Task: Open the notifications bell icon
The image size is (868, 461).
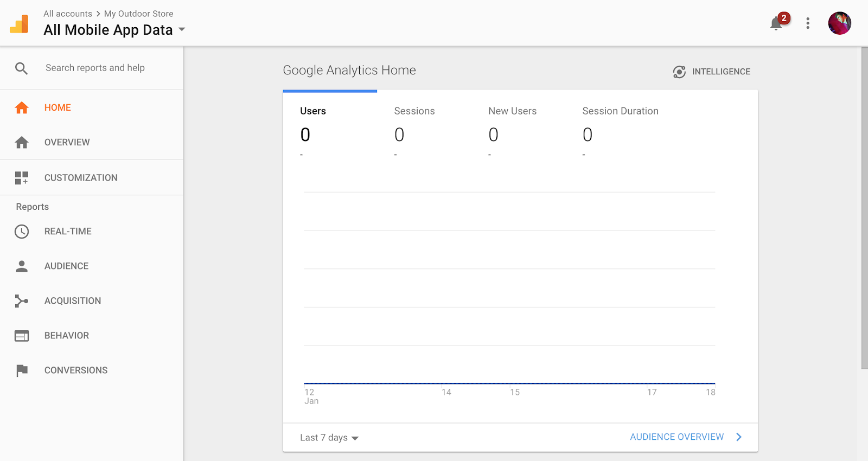Action: coord(776,24)
